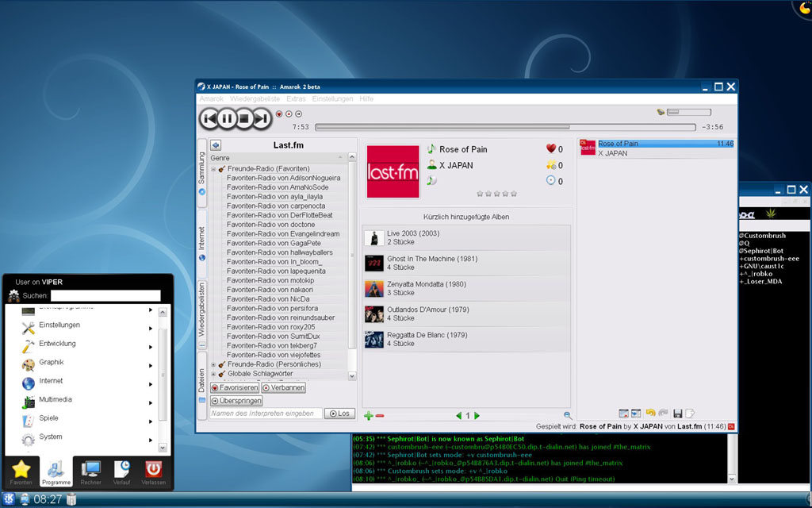Click the Suchen search field in launcher

pos(105,295)
